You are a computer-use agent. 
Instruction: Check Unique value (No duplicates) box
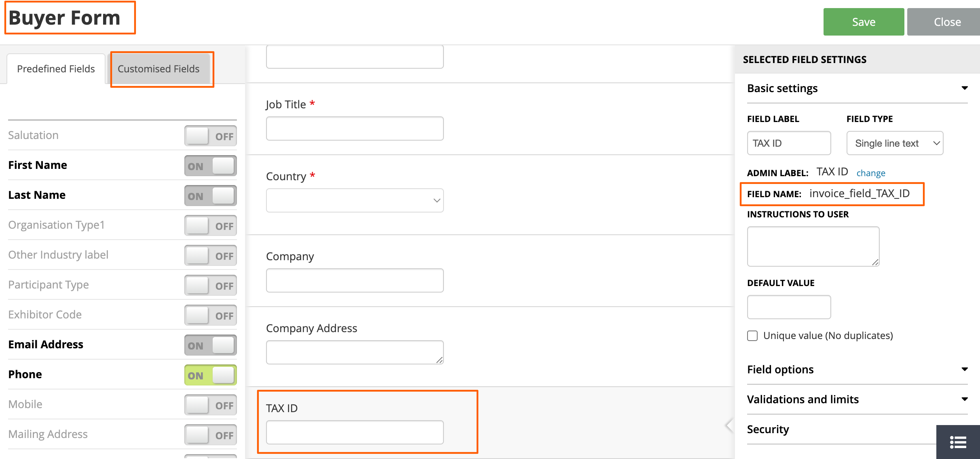point(752,336)
